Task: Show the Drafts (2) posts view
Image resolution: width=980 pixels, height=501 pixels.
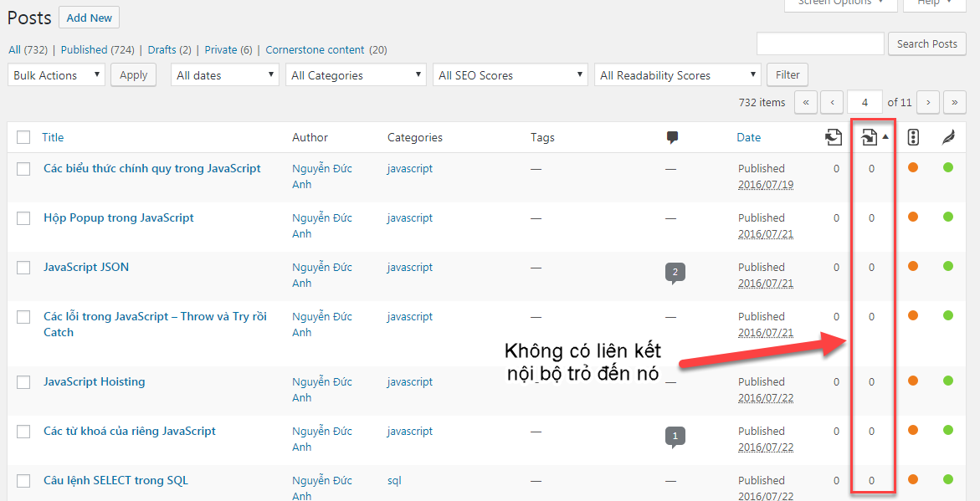Action: click(x=169, y=49)
